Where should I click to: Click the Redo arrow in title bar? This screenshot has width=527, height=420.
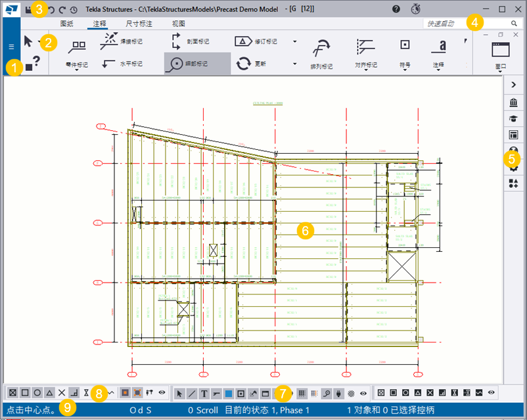coord(62,10)
